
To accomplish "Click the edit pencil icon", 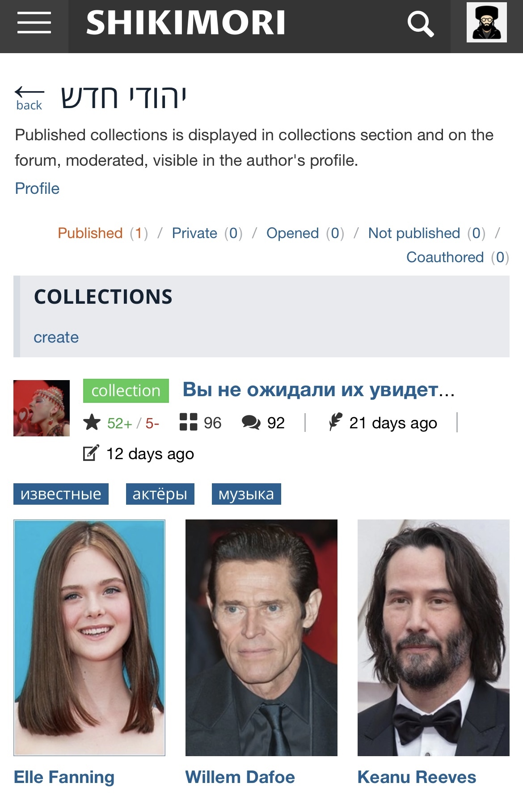I will (x=91, y=453).
